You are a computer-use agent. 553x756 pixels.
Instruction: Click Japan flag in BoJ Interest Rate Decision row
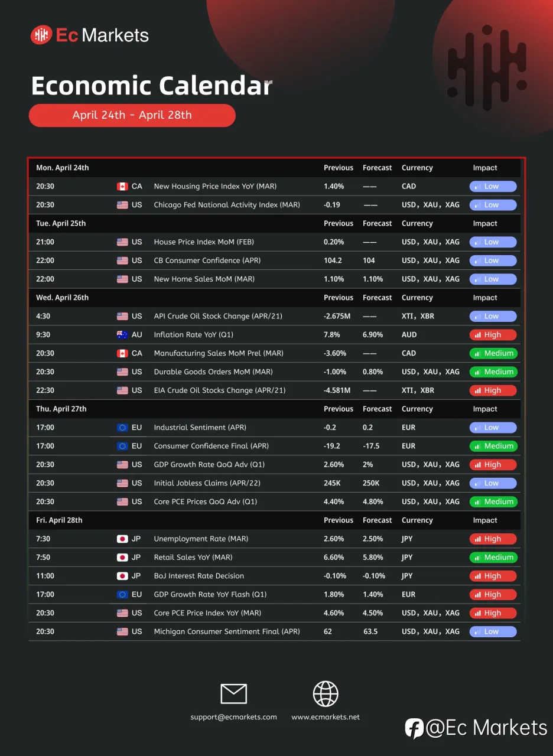[x=122, y=576]
